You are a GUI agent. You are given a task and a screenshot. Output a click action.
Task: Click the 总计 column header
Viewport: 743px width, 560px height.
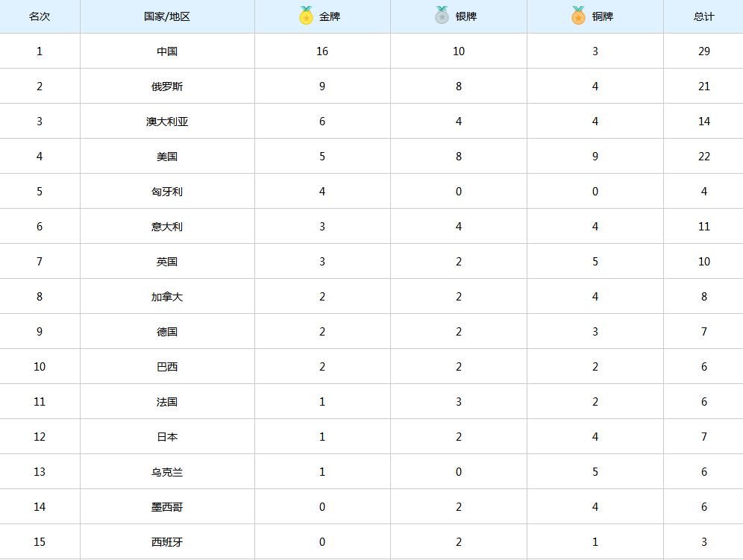click(x=703, y=16)
